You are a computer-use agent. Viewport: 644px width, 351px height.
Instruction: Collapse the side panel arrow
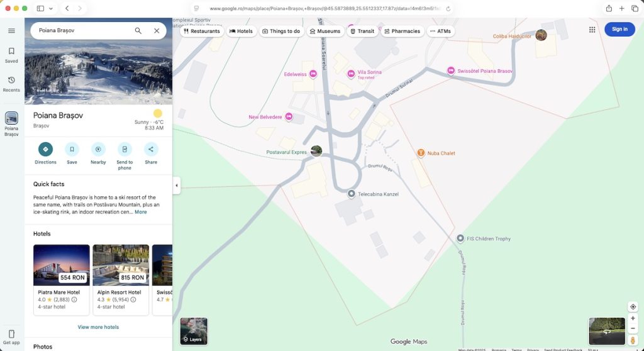click(x=176, y=186)
